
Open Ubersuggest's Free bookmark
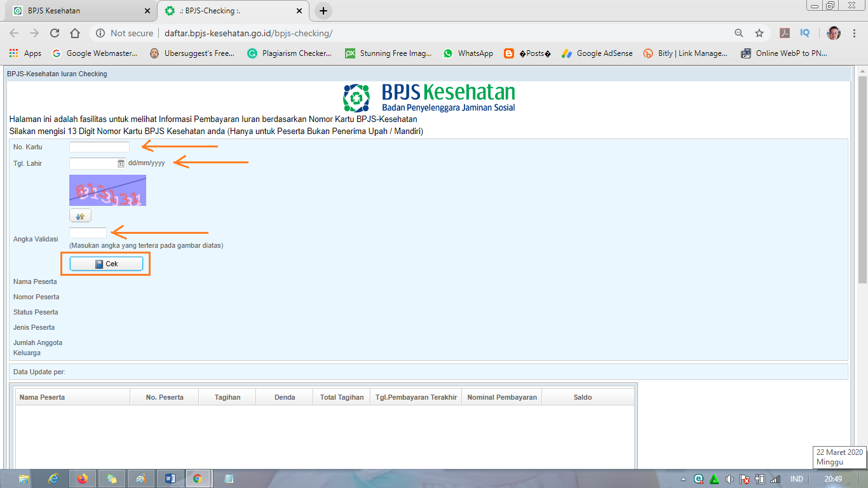point(192,53)
